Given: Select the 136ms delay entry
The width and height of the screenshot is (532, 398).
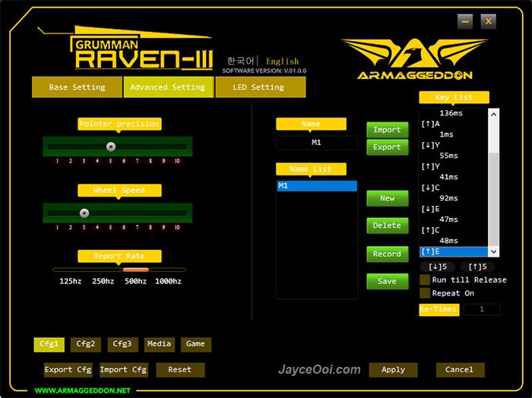Looking at the screenshot, I should click(454, 113).
